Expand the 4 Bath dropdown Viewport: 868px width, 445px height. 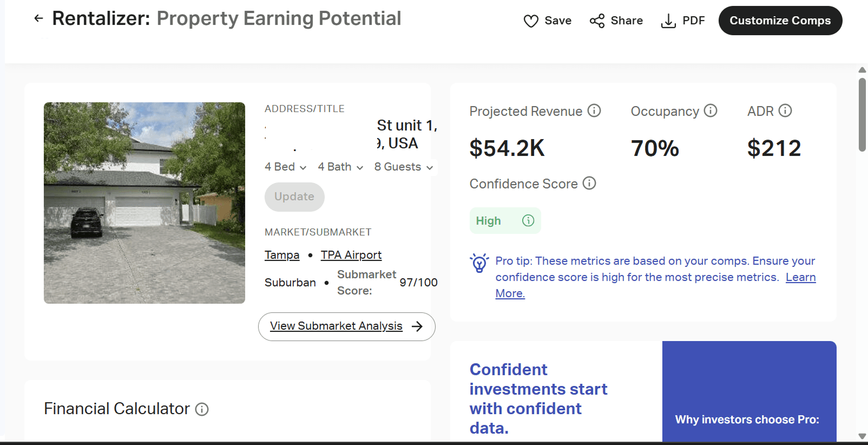pos(340,167)
